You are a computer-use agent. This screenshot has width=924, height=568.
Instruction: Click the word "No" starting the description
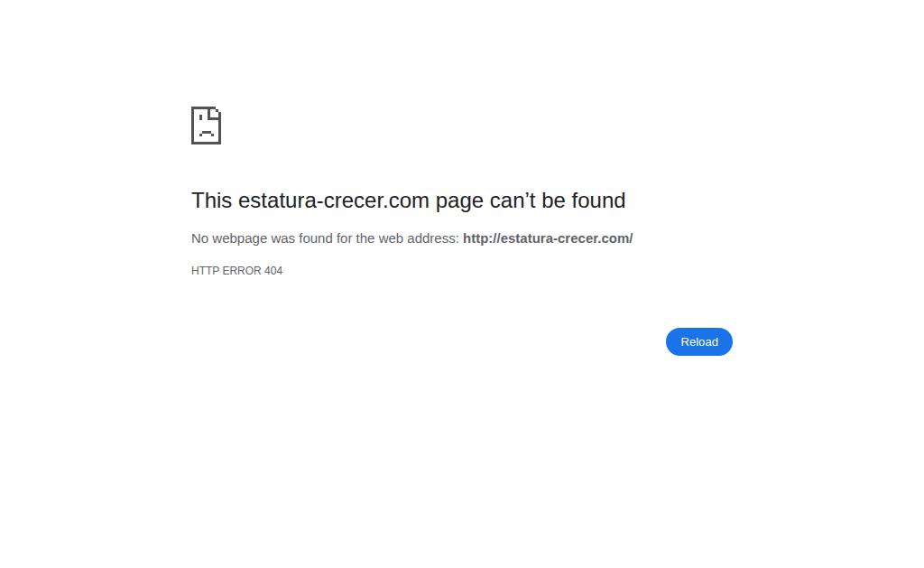199,238
